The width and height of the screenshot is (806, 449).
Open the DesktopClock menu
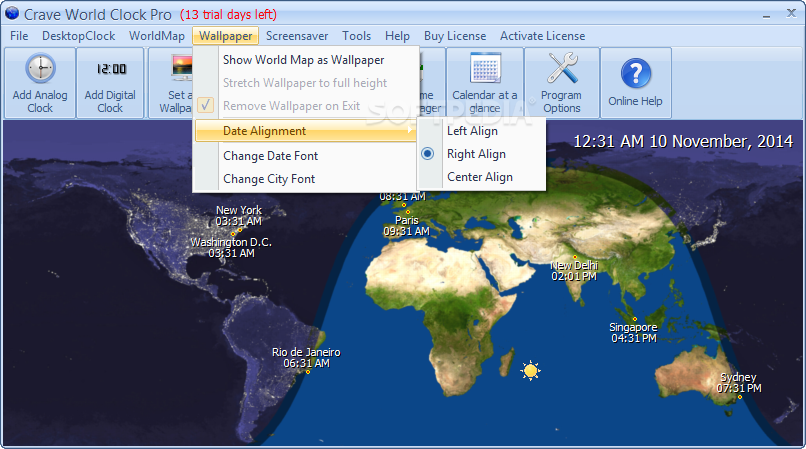click(x=79, y=36)
